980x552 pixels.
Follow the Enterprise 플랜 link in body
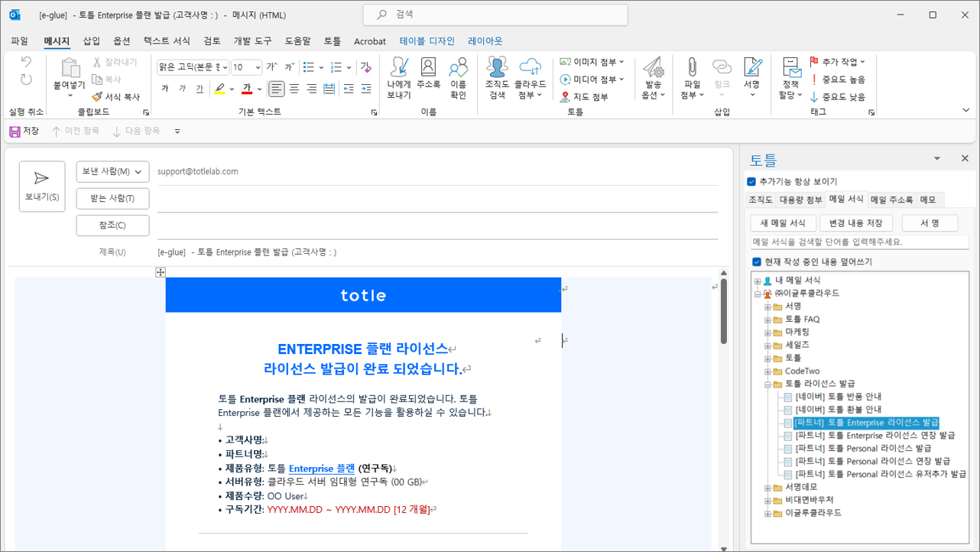pos(322,468)
